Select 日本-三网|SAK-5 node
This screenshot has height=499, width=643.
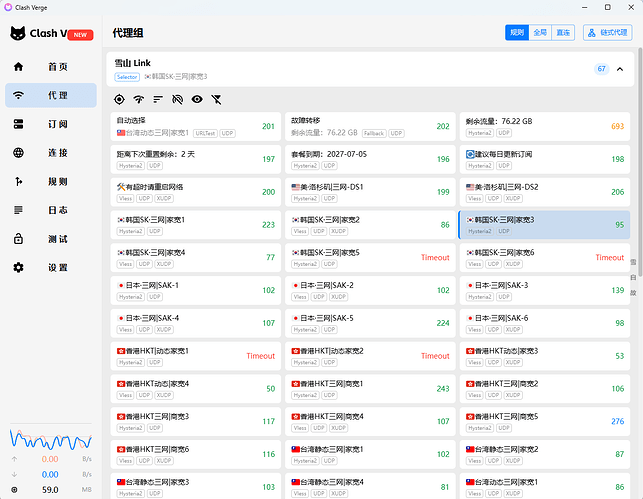pos(370,323)
